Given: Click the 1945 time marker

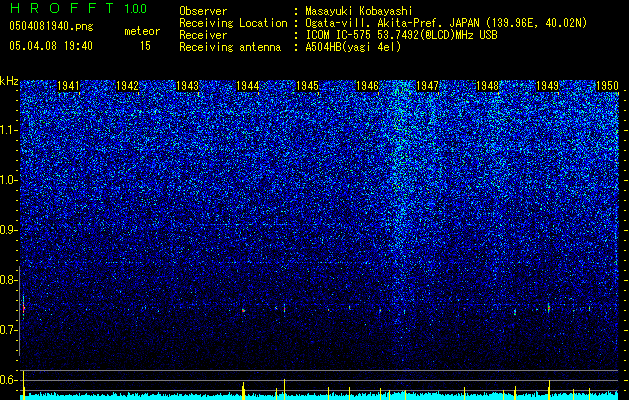Looking at the screenshot, I should (307, 86).
